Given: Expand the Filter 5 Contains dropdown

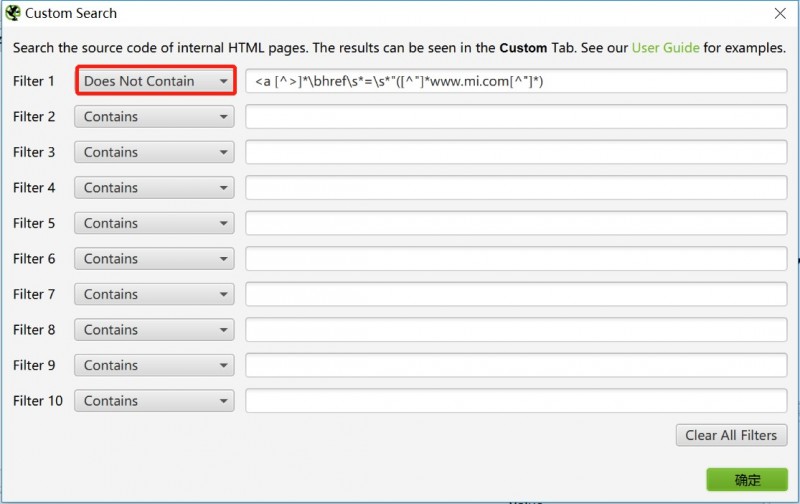Looking at the screenshot, I should click(154, 223).
